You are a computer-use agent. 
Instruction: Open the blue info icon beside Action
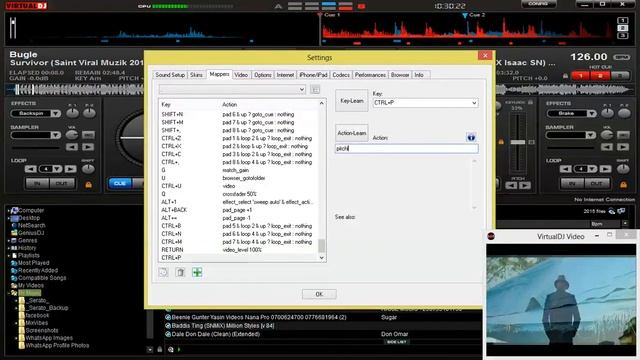coord(471,138)
